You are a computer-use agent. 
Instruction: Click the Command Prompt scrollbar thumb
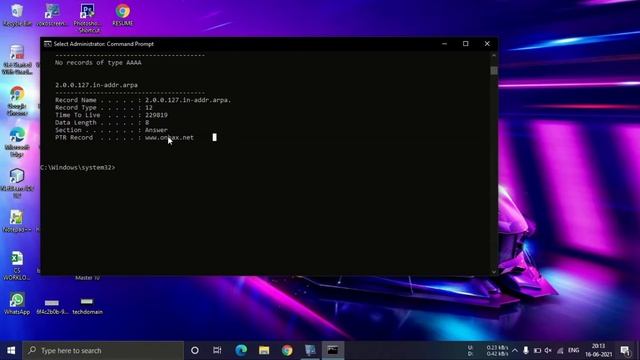tap(494, 71)
